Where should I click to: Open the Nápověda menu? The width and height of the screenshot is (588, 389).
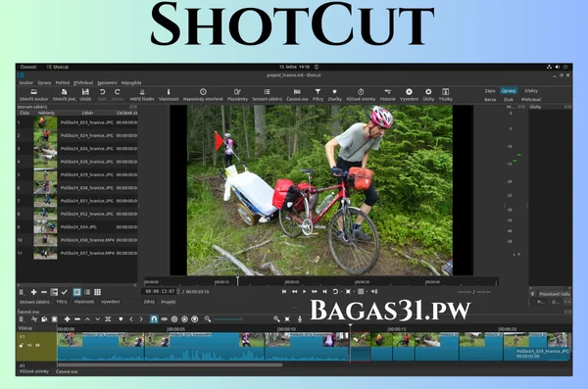tap(131, 82)
